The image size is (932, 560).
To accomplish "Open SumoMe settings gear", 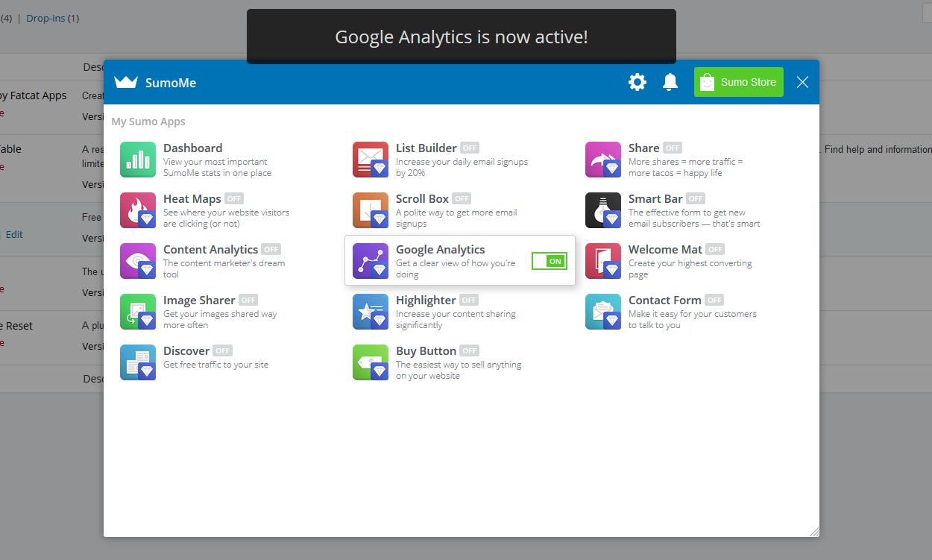I will (637, 82).
